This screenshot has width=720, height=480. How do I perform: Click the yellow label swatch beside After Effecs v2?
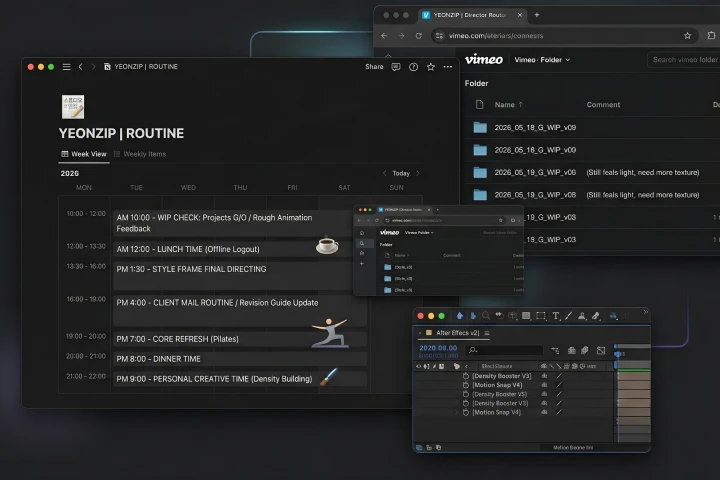coord(429,333)
